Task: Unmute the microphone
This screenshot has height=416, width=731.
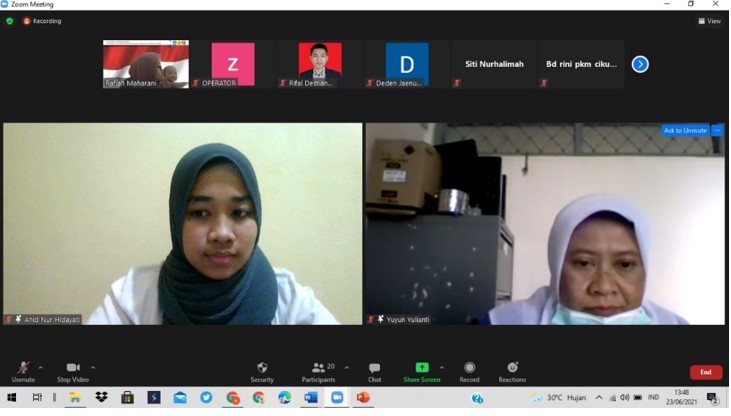Action: point(23,371)
